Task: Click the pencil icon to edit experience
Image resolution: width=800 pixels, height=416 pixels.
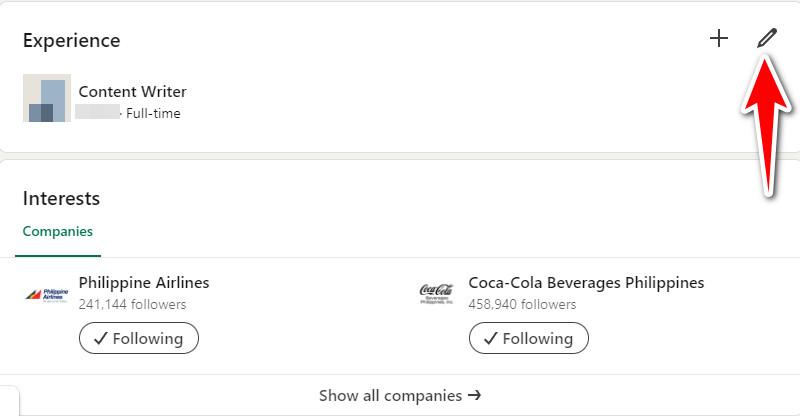Action: (766, 39)
